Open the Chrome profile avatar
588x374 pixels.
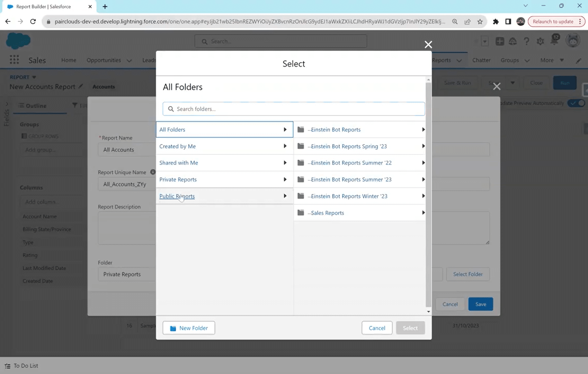click(520, 21)
